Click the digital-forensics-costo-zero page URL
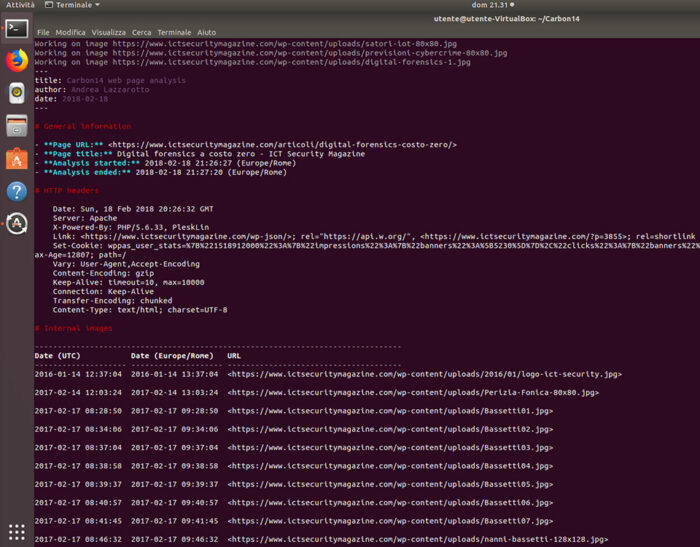700x547 pixels. click(x=283, y=145)
